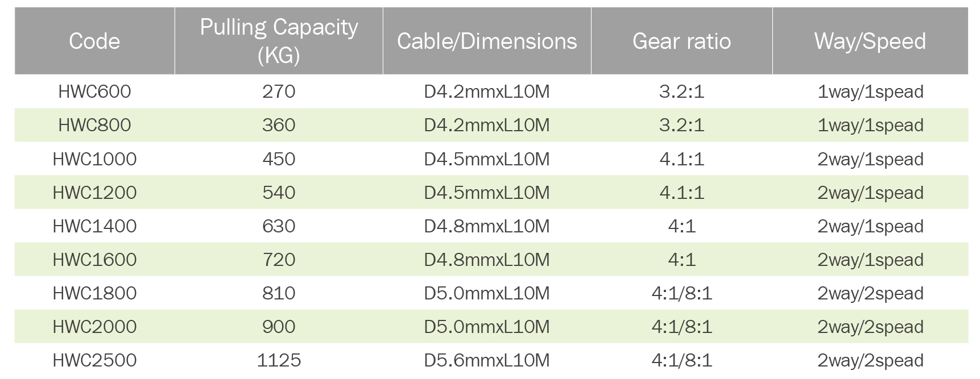Click the 720 pulling capacity cell
Image resolution: width=980 pixels, height=379 pixels.
pos(279,259)
